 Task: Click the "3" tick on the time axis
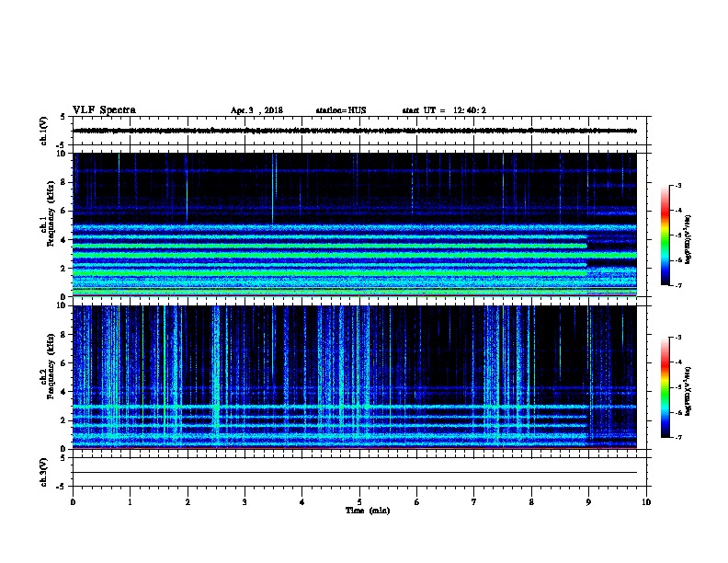(x=245, y=502)
